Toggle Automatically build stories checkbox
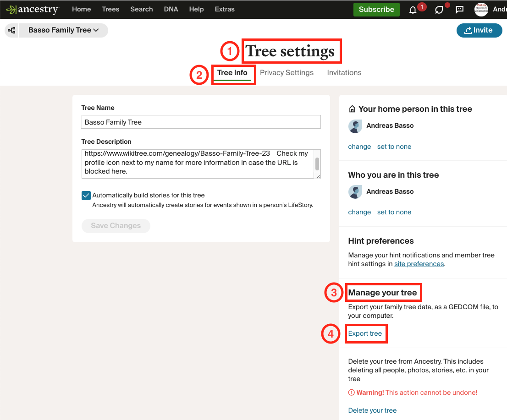Image resolution: width=507 pixels, height=420 pixels. pyautogui.click(x=86, y=196)
